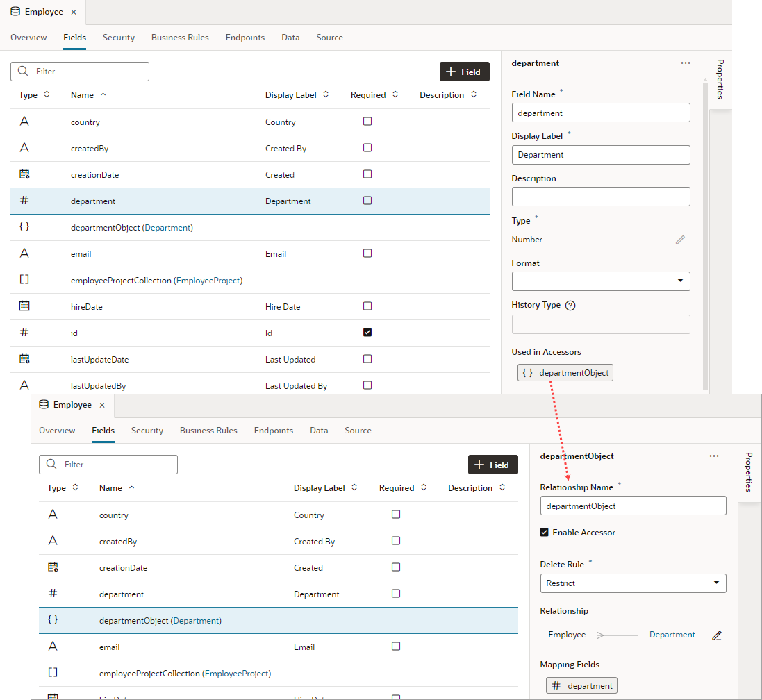Viewport: 762px width, 700px height.
Task: Click the Relationship Name input field
Action: pos(633,506)
